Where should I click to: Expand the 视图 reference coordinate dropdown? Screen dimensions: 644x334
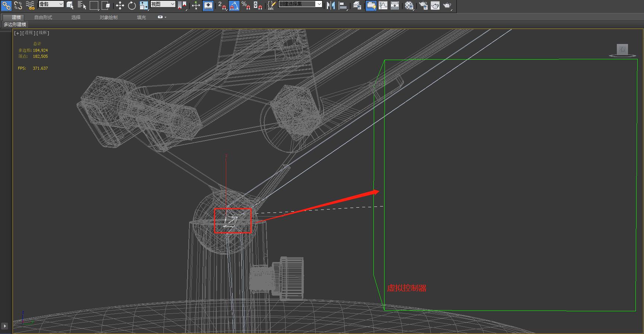point(163,4)
